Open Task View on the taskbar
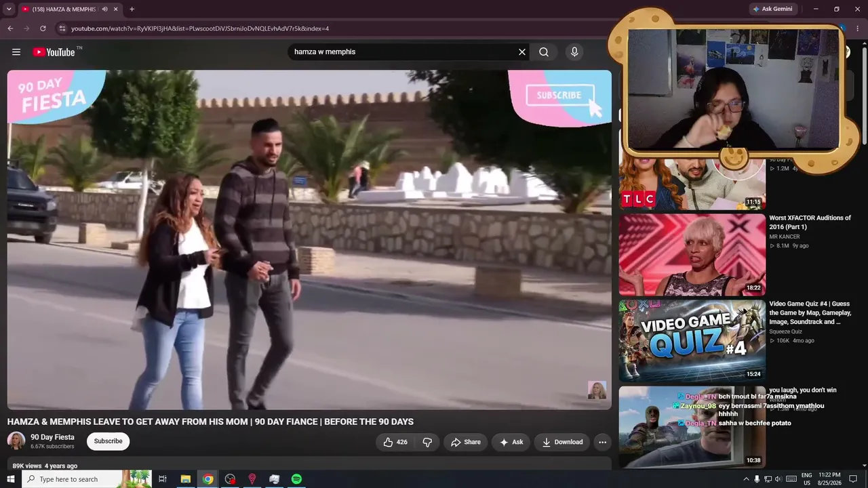 click(163, 479)
